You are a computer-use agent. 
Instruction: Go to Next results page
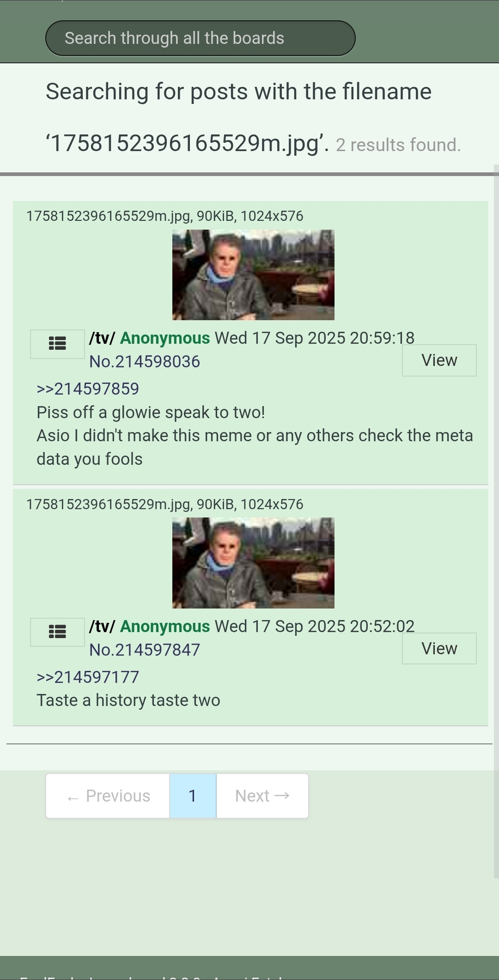(262, 796)
